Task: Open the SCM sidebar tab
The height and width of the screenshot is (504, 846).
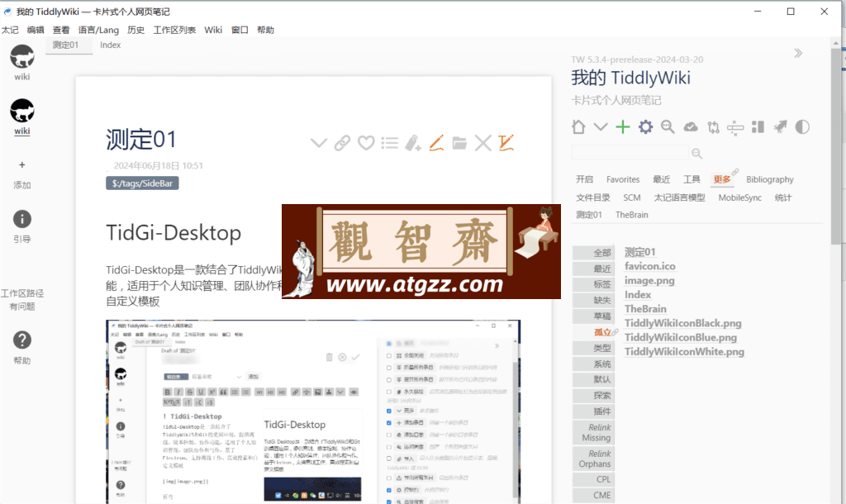Action: (x=632, y=197)
